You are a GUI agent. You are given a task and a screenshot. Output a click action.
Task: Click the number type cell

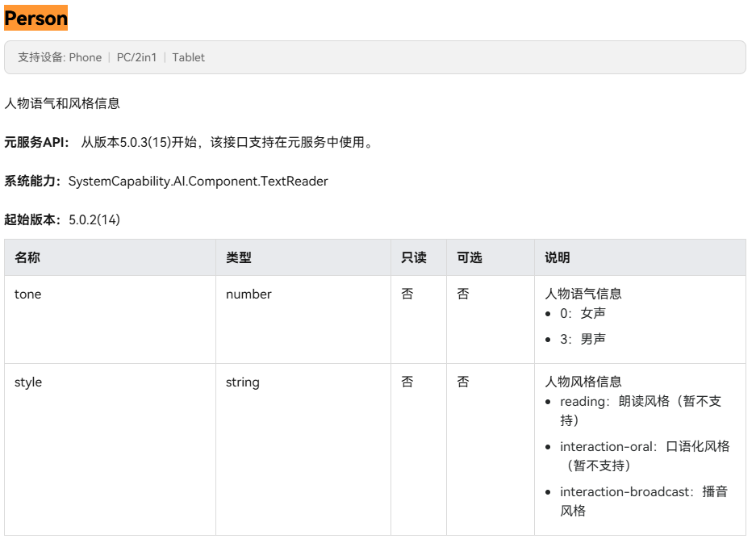[249, 294]
